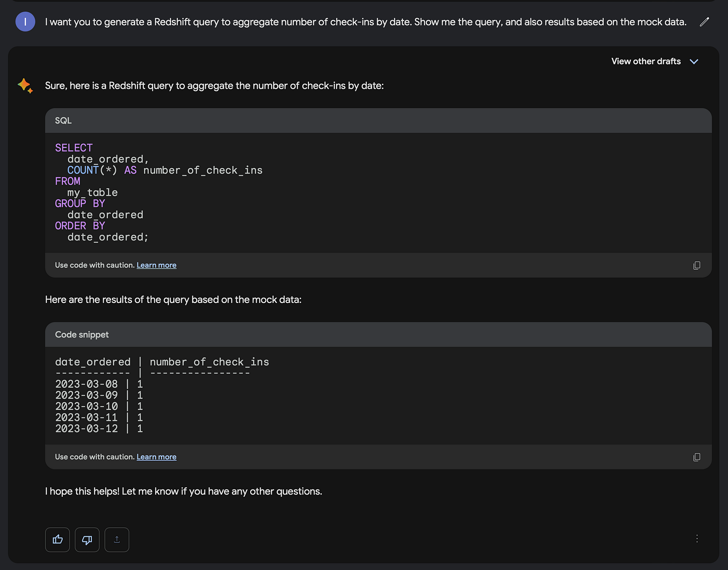The height and width of the screenshot is (570, 728).
Task: Click 'Use code with caution' under Code snippet
Action: point(95,457)
